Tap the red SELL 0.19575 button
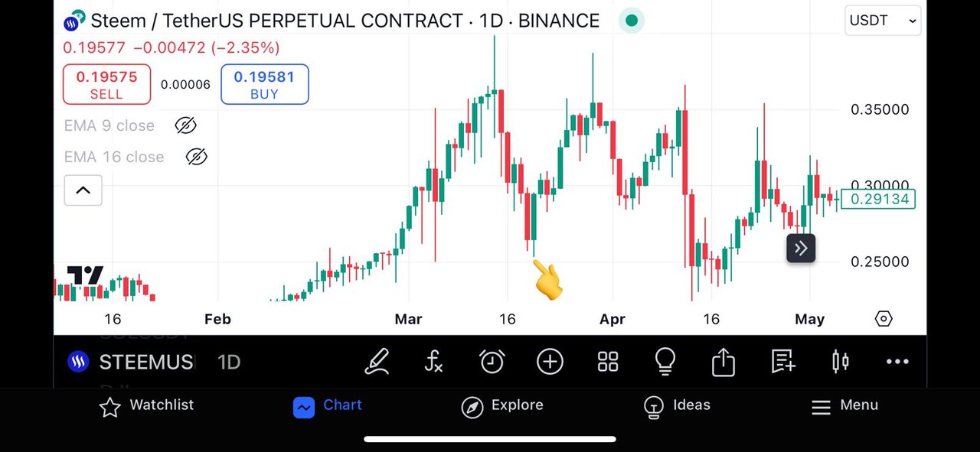The height and width of the screenshot is (452, 980). [x=106, y=84]
